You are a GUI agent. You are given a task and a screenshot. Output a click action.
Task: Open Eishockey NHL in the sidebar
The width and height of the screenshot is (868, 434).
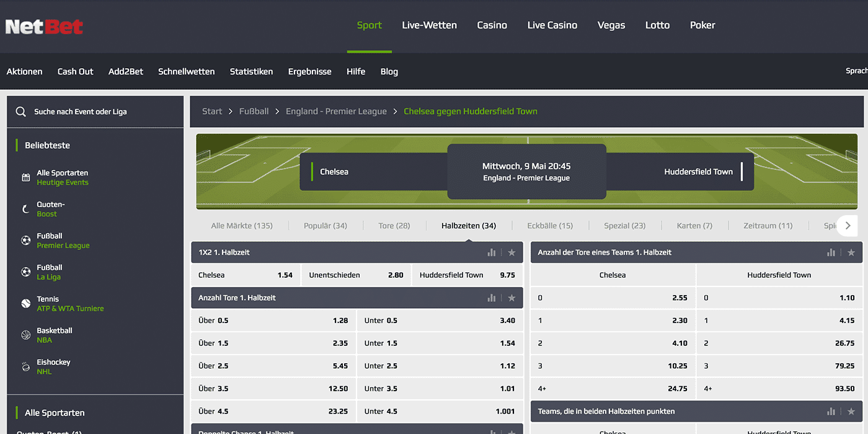tap(53, 367)
